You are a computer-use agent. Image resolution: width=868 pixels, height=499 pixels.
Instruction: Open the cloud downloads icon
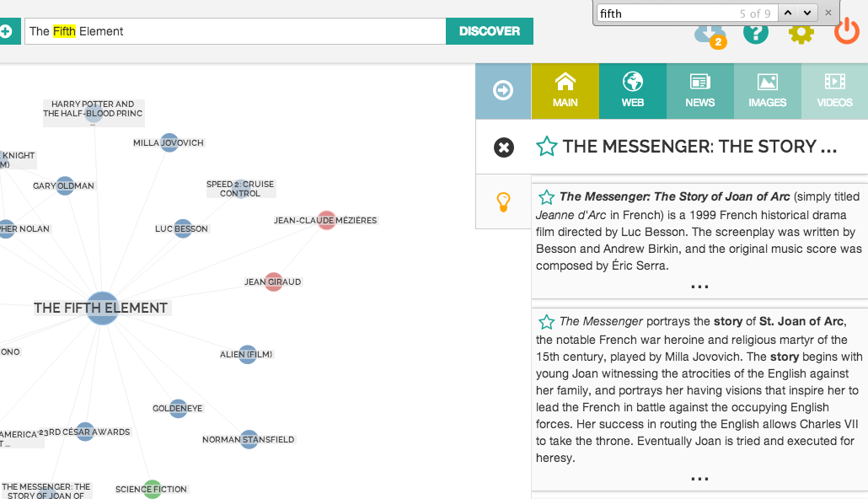point(709,34)
